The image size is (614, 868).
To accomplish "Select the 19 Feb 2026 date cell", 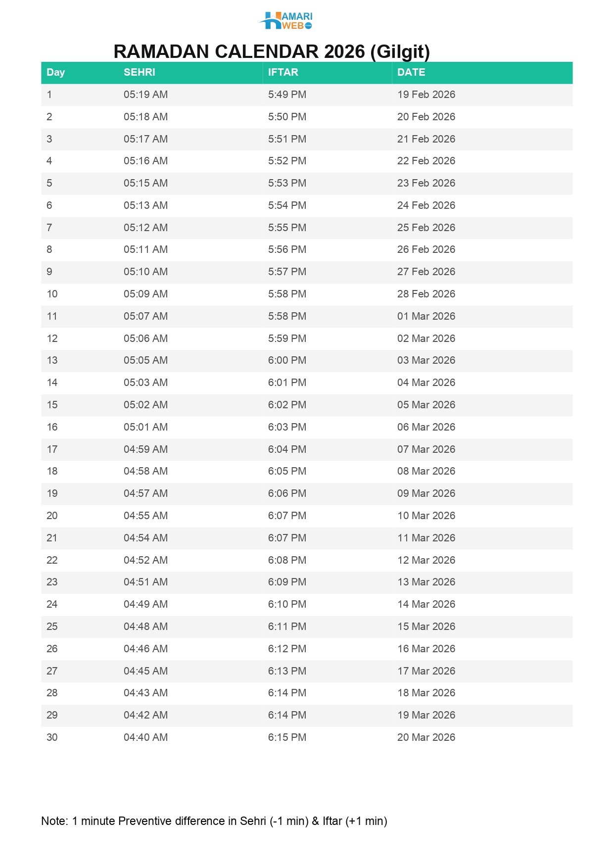I will [426, 95].
